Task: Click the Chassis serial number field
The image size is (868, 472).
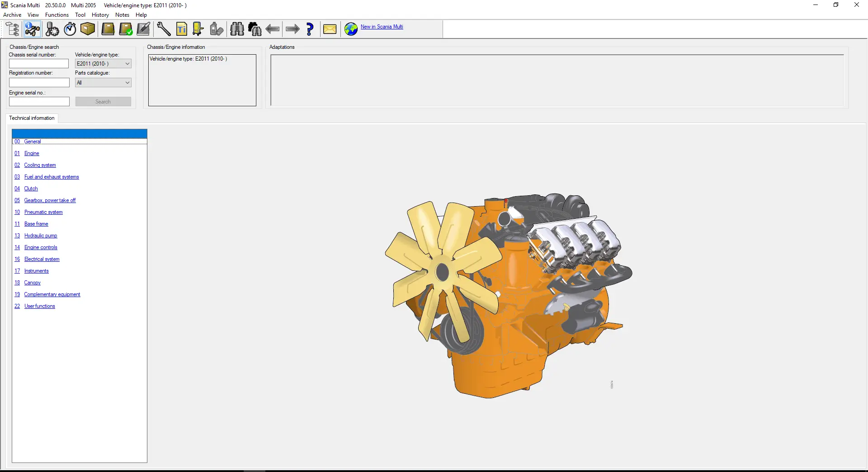Action: (x=39, y=64)
